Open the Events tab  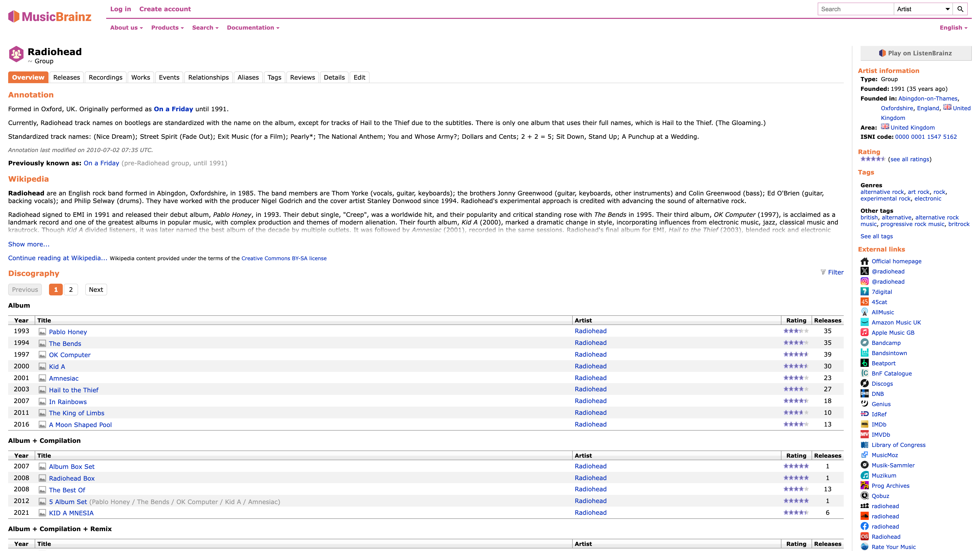point(169,77)
